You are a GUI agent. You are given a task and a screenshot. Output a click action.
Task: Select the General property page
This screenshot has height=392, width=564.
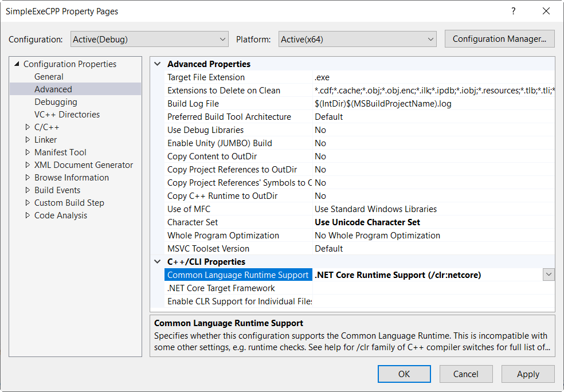[49, 77]
